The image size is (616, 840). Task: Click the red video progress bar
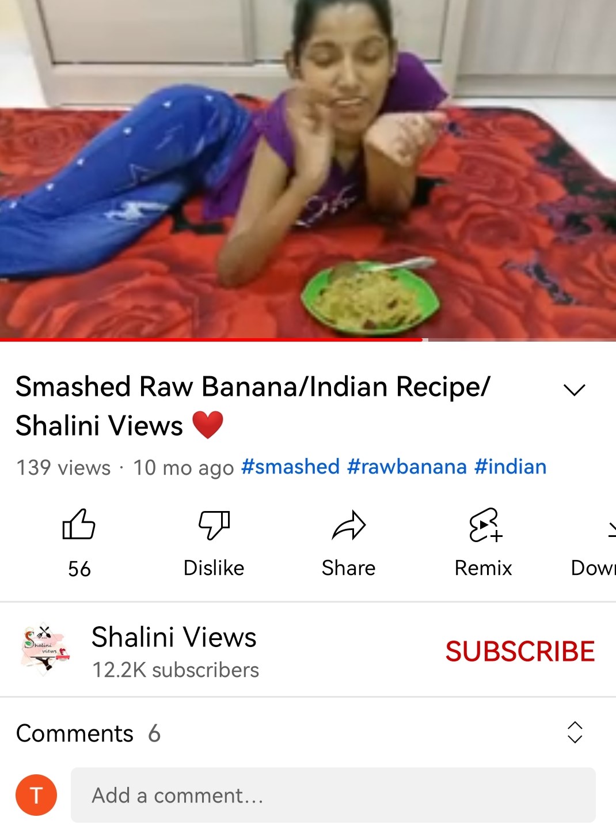click(x=308, y=340)
